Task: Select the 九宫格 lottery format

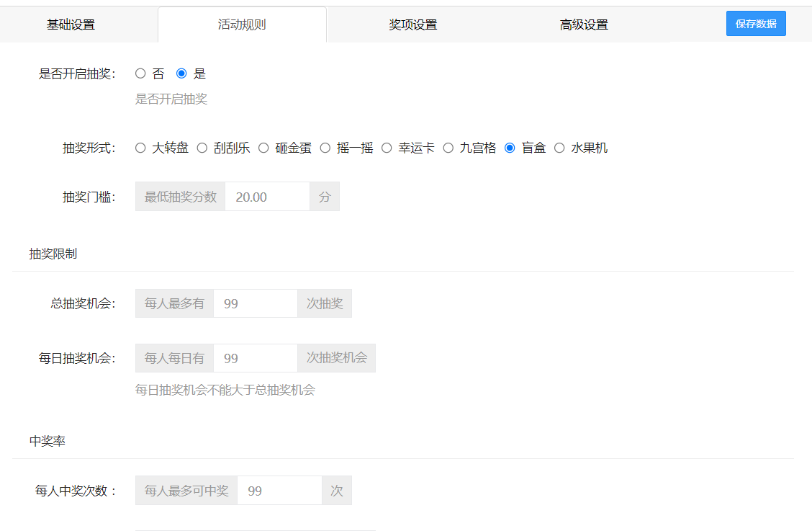Action: (x=449, y=148)
